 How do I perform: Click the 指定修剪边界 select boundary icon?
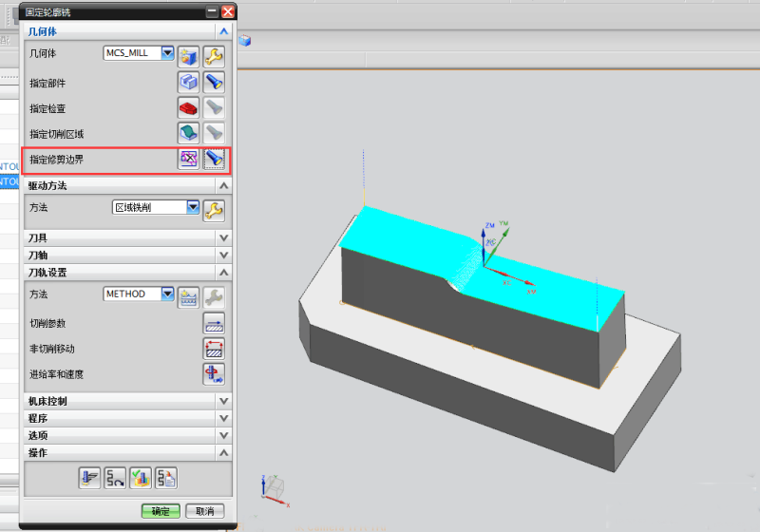[188, 160]
